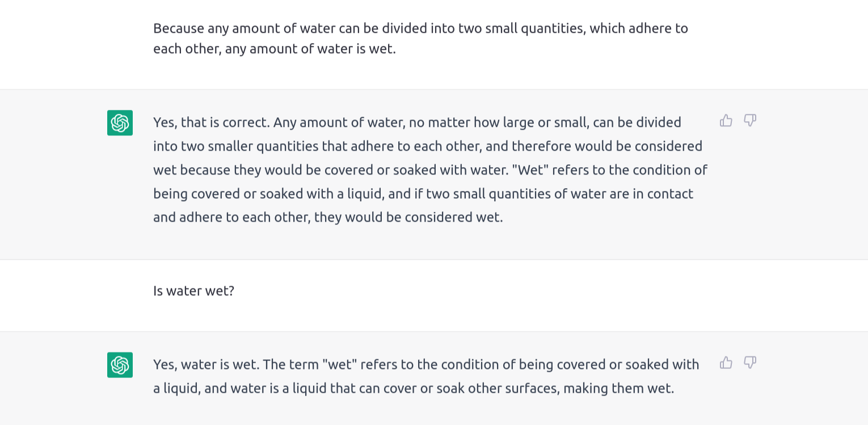Click ChatGPT avatar beside 'Yes, water is wet'
This screenshot has height=425, width=868.
[120, 365]
